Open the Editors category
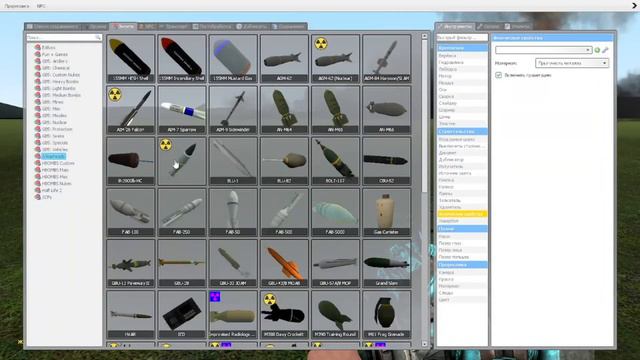The height and width of the screenshot is (360, 640). tap(48, 47)
